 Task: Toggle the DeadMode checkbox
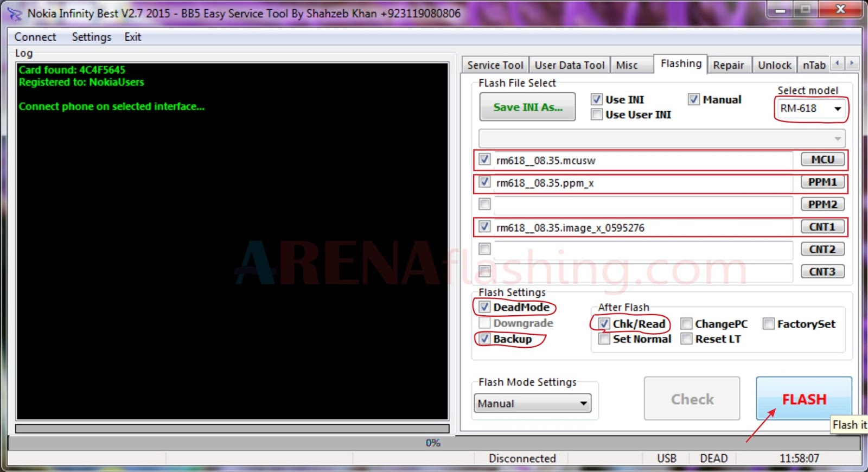point(484,307)
